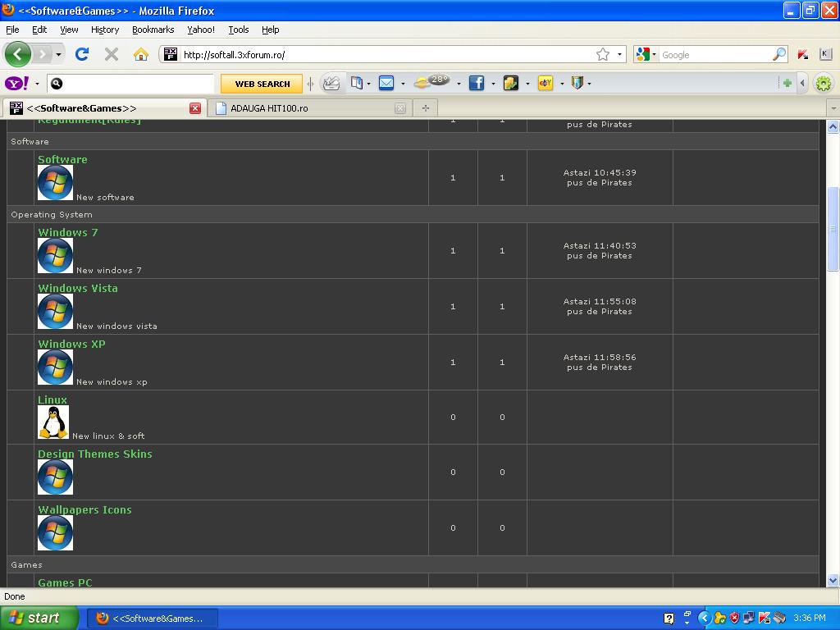Viewport: 840px width, 630px height.
Task: Click the Windows logo under Wallpapers Icons
Action: (x=55, y=532)
